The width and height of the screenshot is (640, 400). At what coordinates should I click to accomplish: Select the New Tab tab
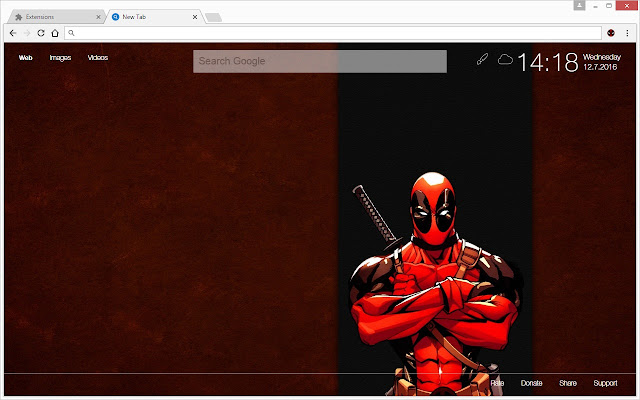155,17
